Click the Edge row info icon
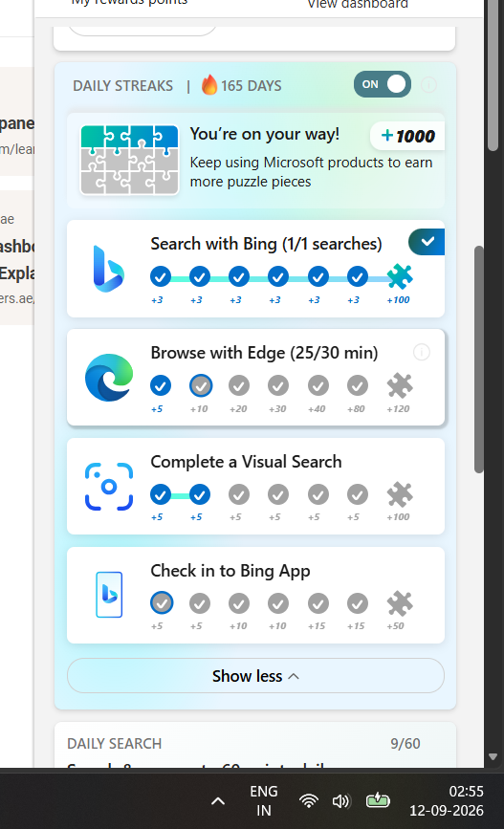This screenshot has height=829, width=504. click(422, 352)
